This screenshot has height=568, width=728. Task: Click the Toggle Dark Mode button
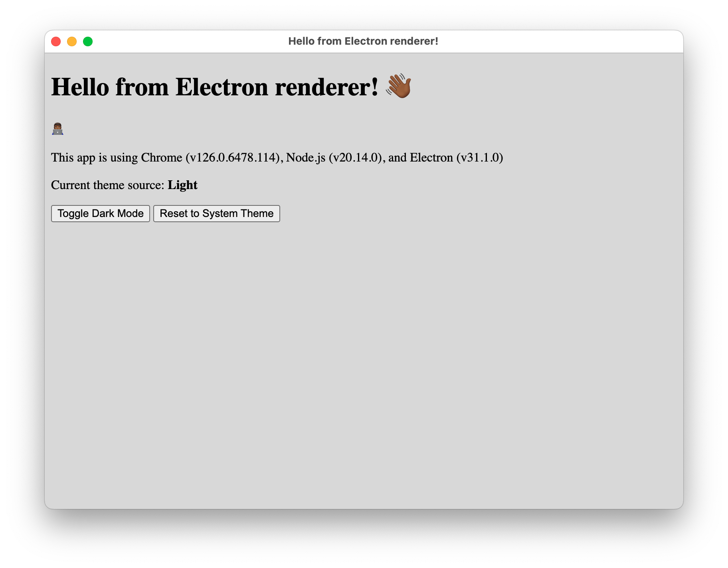coord(101,213)
